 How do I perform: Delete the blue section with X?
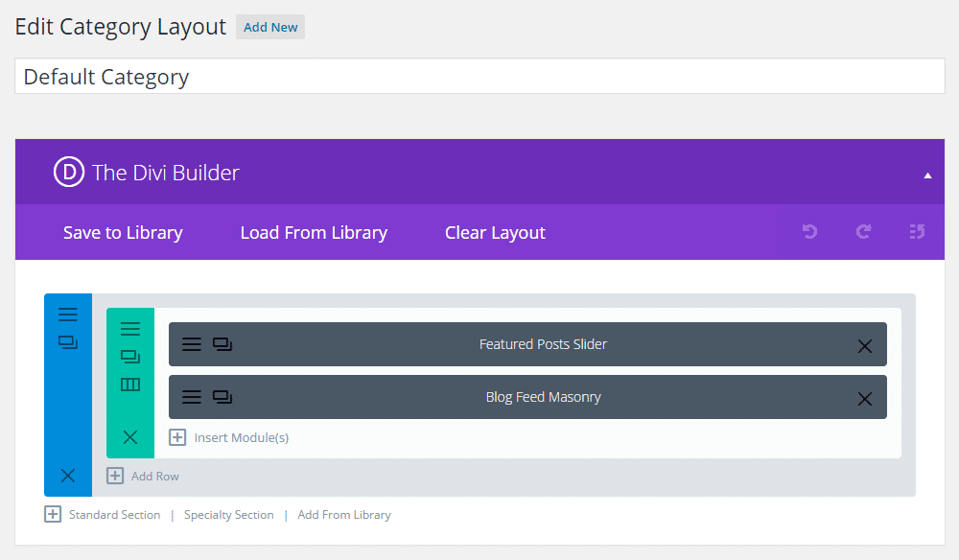pyautogui.click(x=68, y=475)
